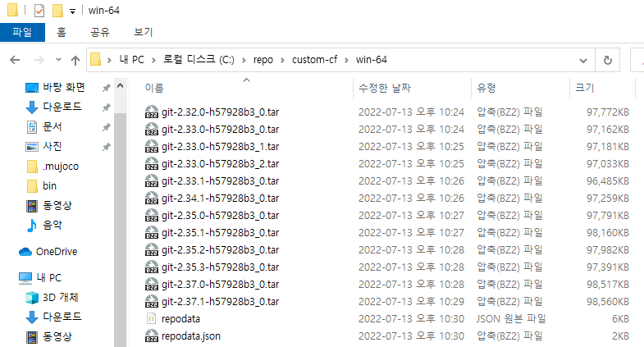Select 바탕 화면 in quick access
This screenshot has height=347, width=644.
(x=64, y=87)
